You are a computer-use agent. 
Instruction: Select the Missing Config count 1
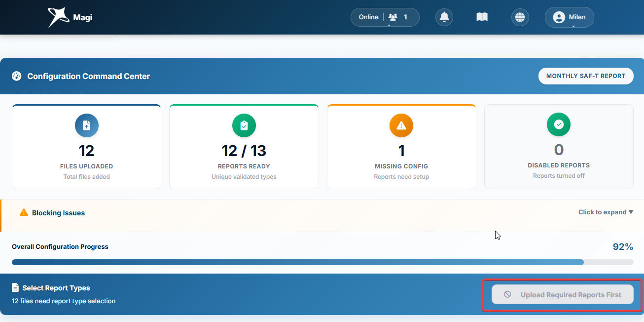pos(401,150)
